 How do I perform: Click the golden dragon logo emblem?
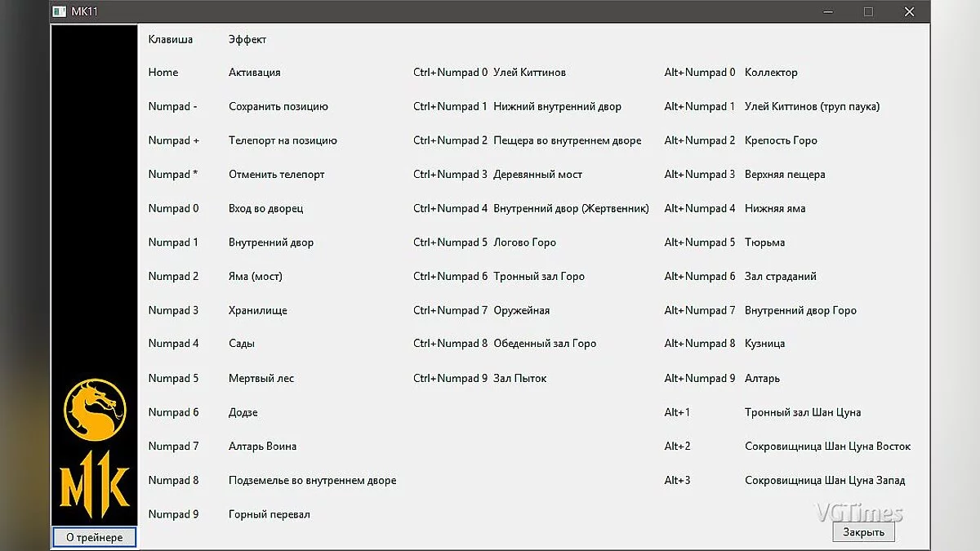[95, 409]
